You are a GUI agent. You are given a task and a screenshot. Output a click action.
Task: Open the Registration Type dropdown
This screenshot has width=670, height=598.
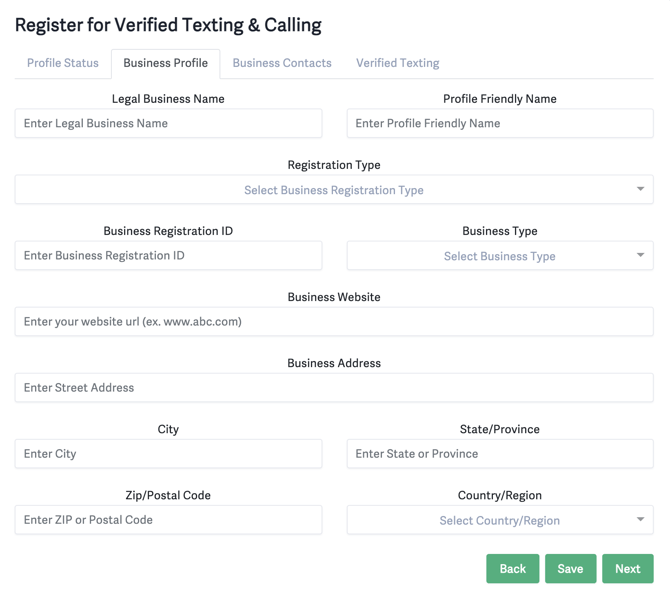click(x=333, y=190)
